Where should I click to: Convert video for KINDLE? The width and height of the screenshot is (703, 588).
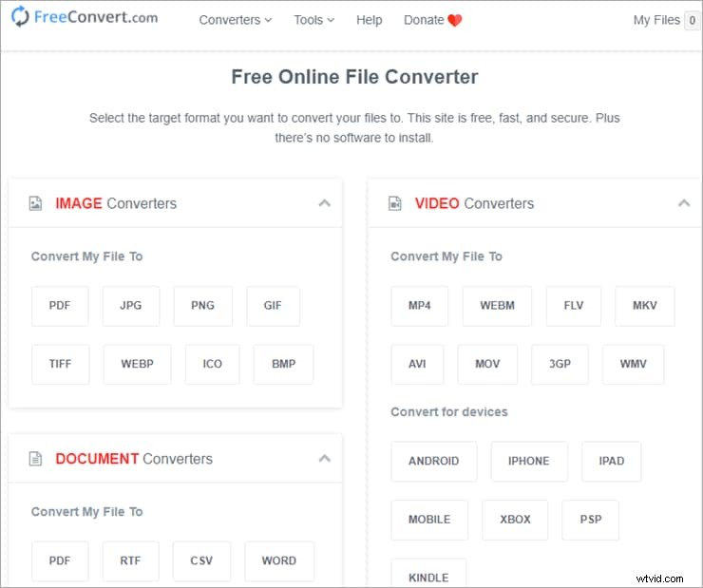428,574
